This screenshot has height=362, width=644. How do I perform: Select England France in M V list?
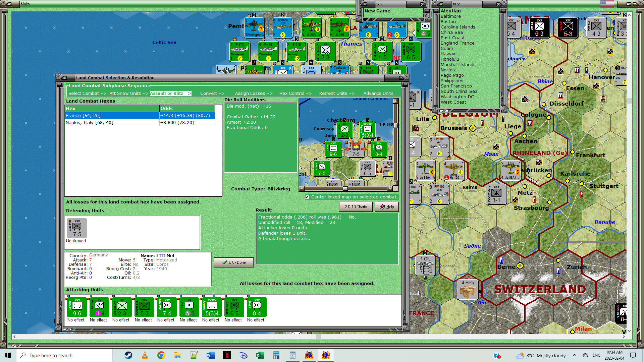458,43
